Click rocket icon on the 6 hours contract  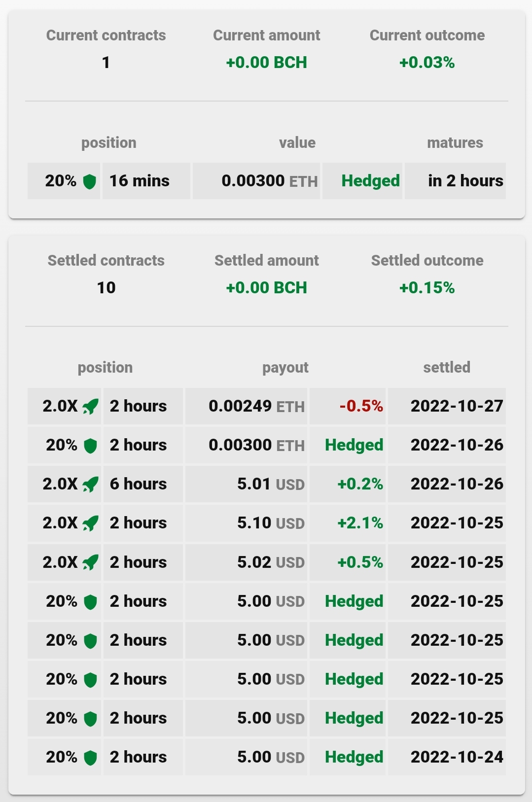90,485
